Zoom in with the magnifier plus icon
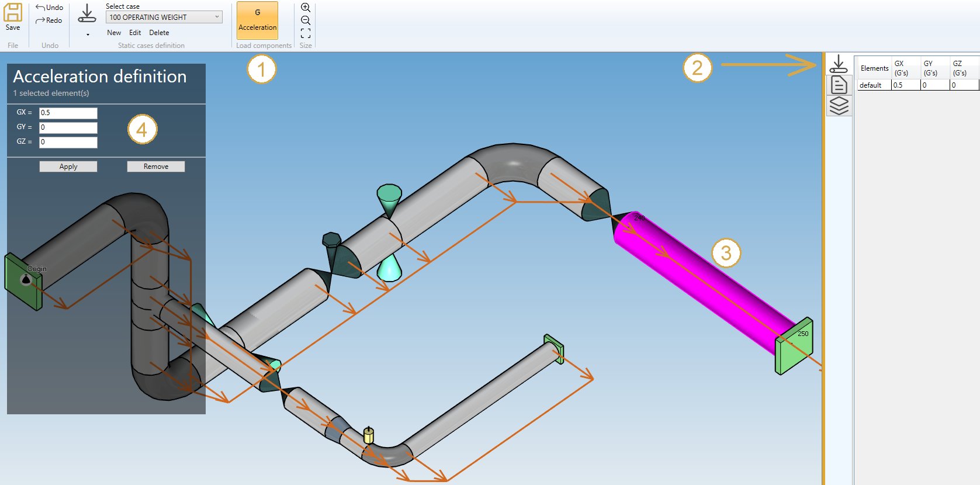Viewport: 980px width, 485px height. tap(306, 8)
